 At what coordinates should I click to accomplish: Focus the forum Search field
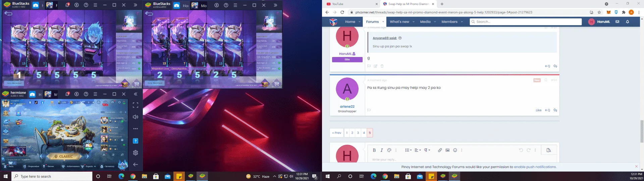(x=525, y=22)
